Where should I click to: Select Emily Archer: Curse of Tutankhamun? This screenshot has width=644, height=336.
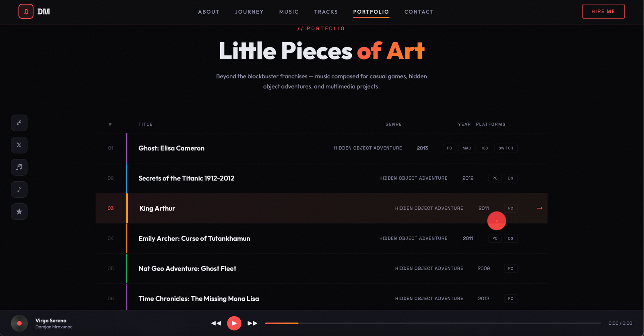point(194,239)
